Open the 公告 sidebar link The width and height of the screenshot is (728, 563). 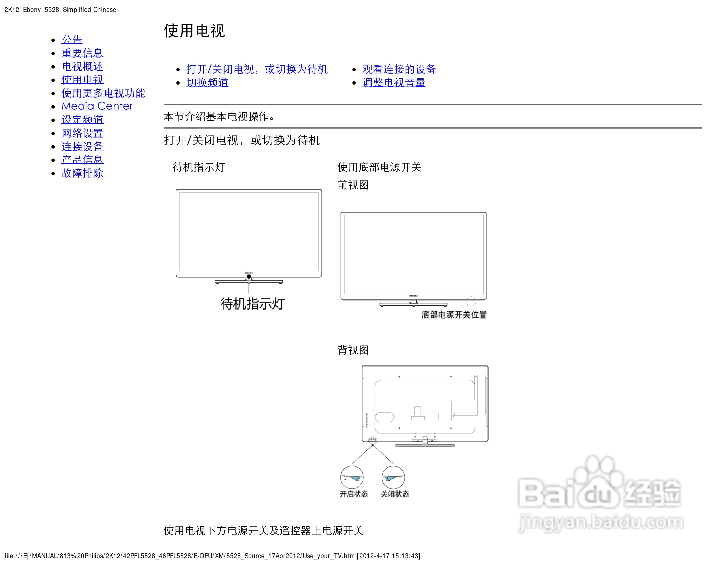[x=72, y=40]
